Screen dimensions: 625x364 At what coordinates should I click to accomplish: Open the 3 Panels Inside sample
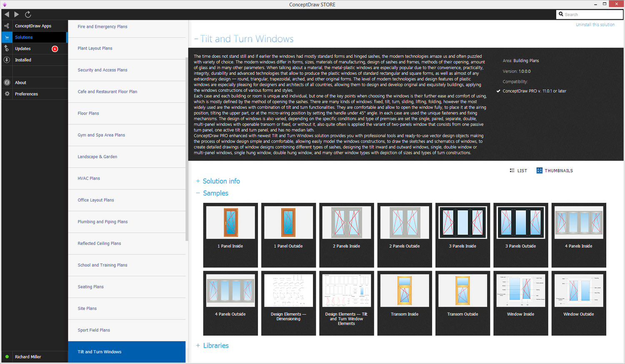point(462,235)
